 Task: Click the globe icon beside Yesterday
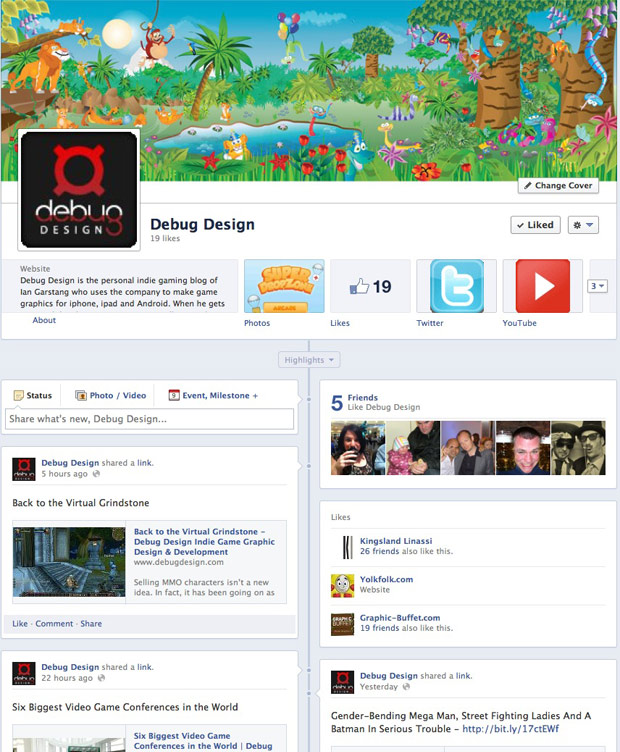(x=406, y=687)
